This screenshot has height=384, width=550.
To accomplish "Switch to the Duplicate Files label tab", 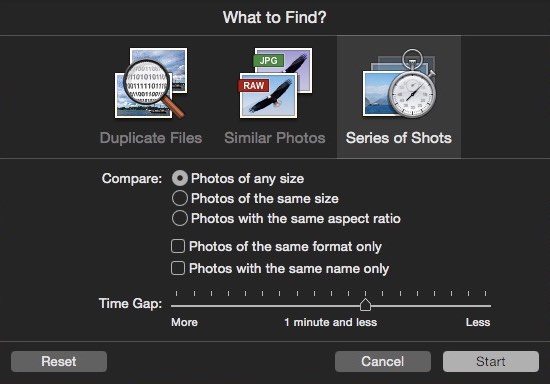I will click(151, 138).
